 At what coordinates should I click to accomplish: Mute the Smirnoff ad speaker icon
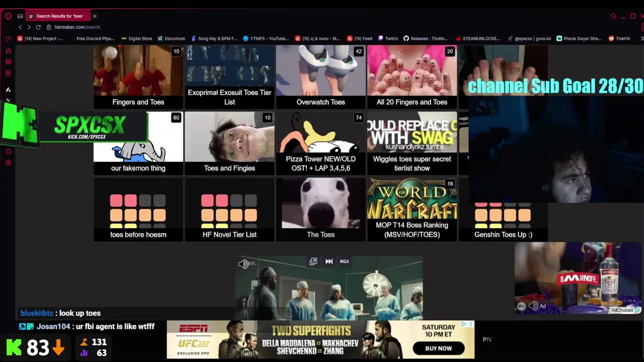pos(533,306)
